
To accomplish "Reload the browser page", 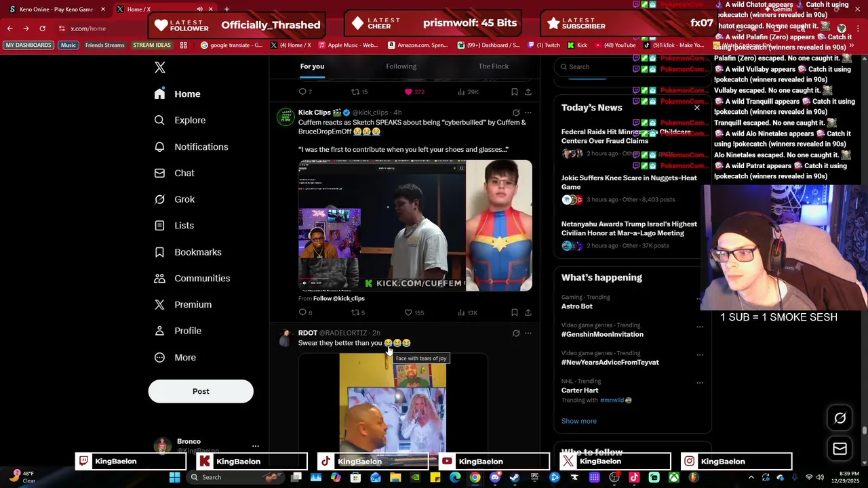I will click(42, 28).
